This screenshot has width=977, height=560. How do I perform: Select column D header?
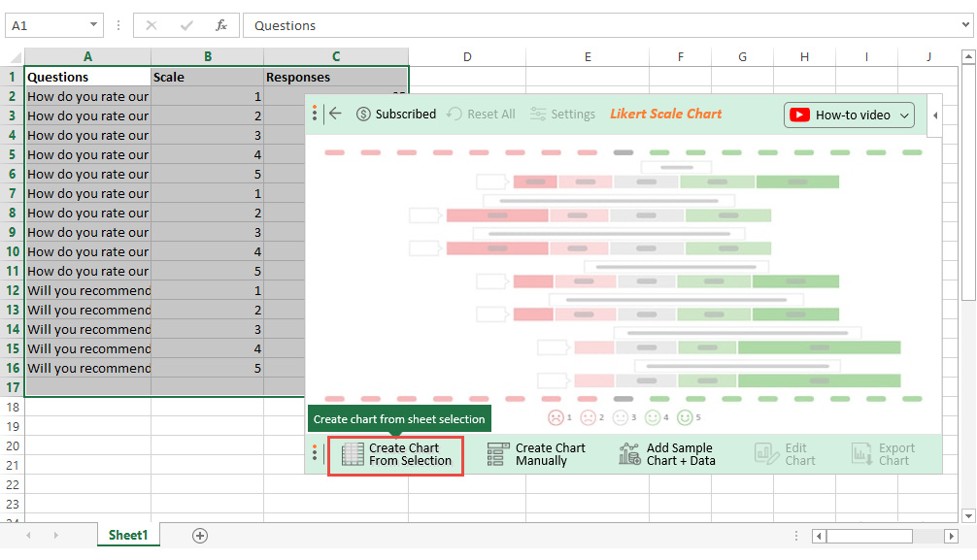click(467, 56)
